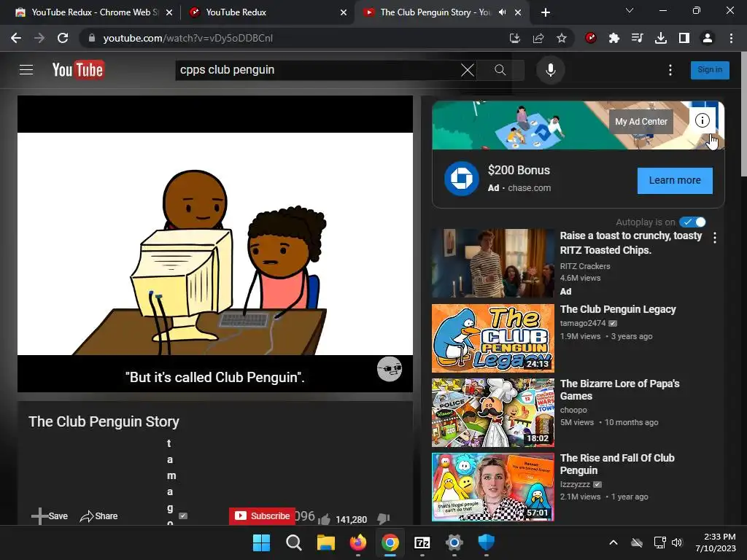Dislike the video thumbs-down icon

(384, 518)
